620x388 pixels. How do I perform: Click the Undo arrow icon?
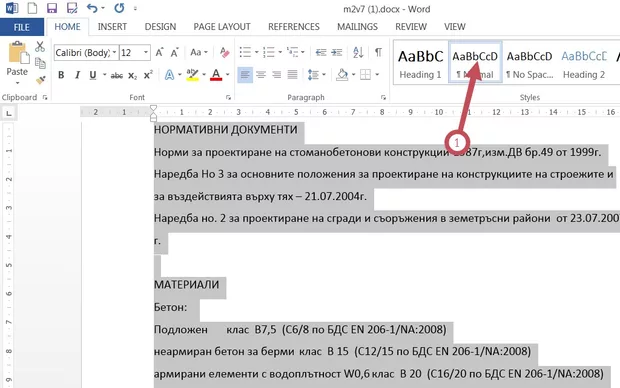pyautogui.click(x=92, y=8)
